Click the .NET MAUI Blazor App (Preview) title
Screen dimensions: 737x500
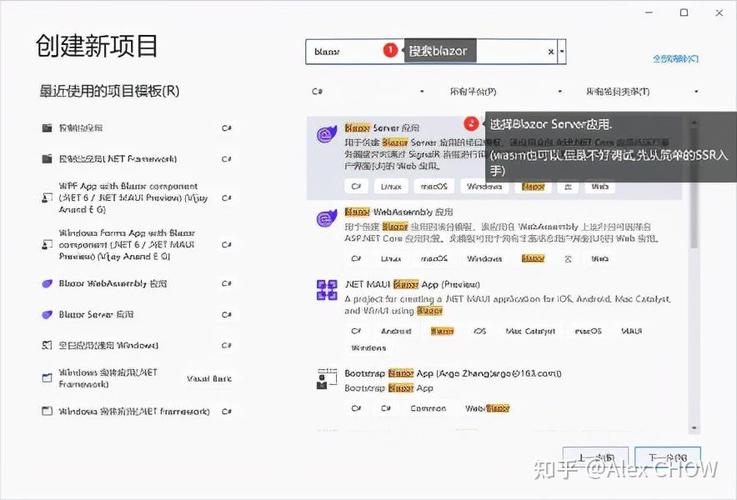(412, 284)
